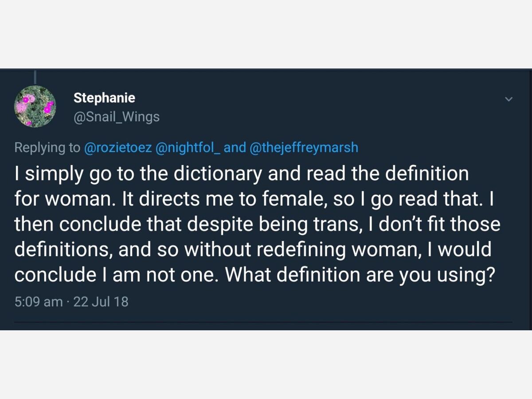The image size is (532, 399).
Task: Open the tweet at its first line
Action: (242, 174)
